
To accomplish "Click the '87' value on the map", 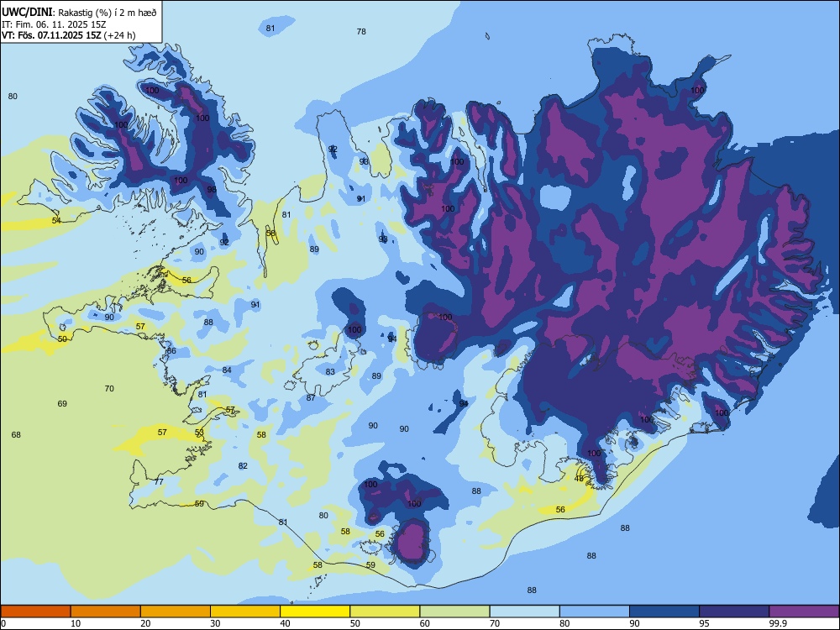I will pyautogui.click(x=311, y=397).
